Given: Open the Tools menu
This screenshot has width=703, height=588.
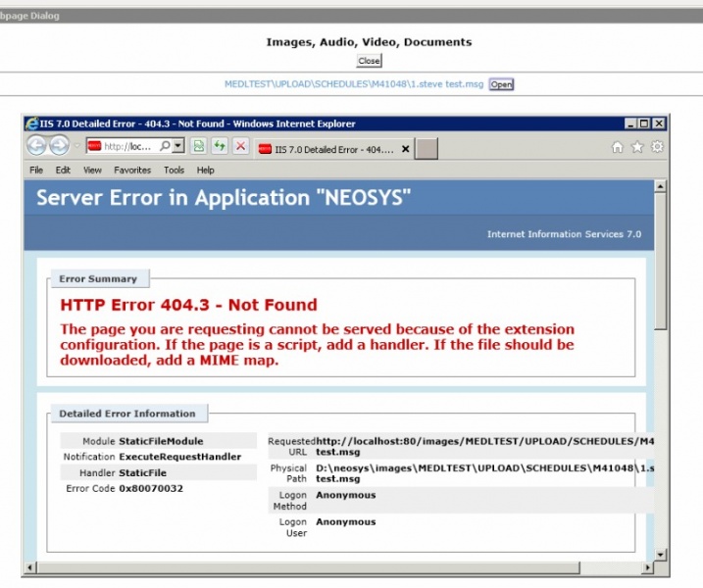Looking at the screenshot, I should tap(174, 171).
